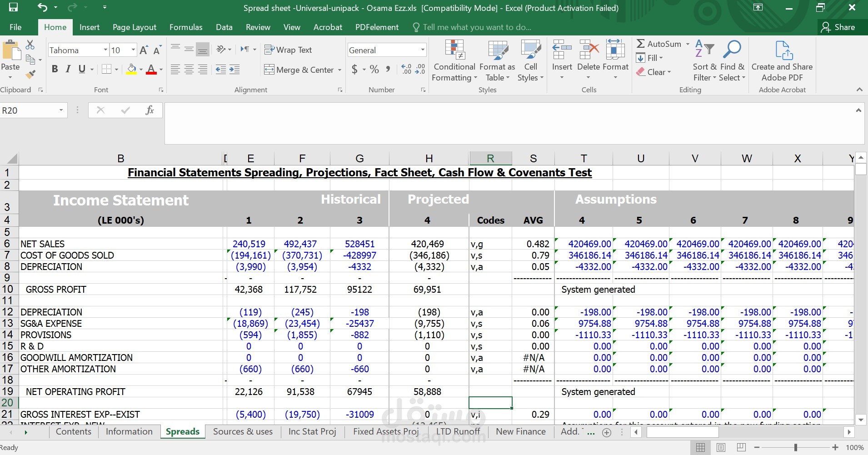868x455 pixels.
Task: Click the Save icon in the title bar
Action: tap(13, 8)
